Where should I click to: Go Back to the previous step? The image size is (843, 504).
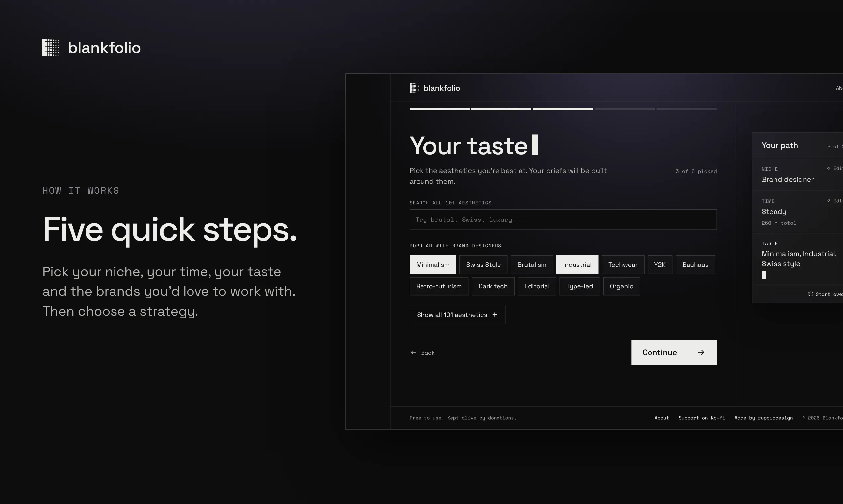422,353
